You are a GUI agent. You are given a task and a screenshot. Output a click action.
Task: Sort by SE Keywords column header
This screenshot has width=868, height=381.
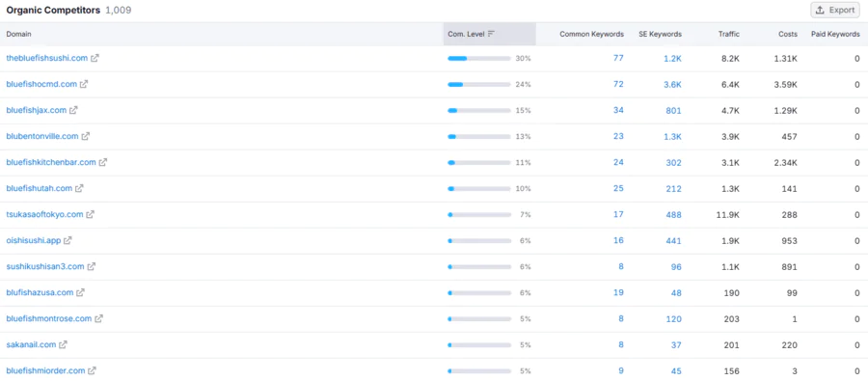(x=660, y=34)
